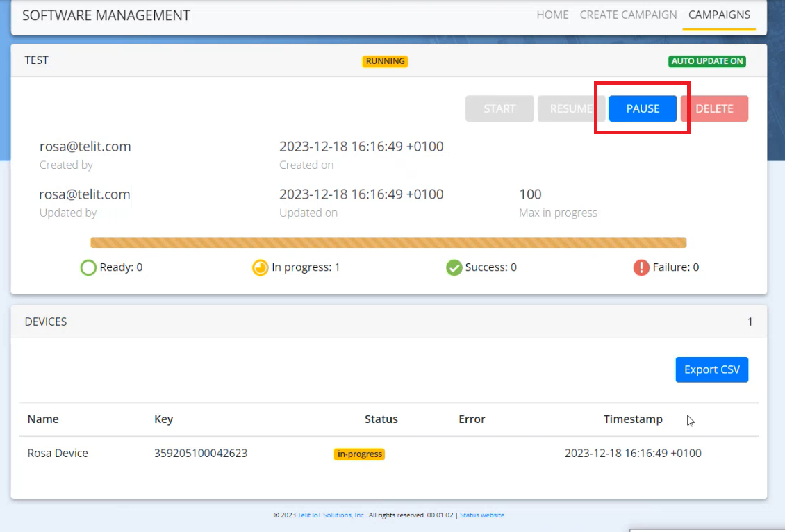Select the CAMPAIGNS tab
Screen dimensions: 785x532
[719, 15]
